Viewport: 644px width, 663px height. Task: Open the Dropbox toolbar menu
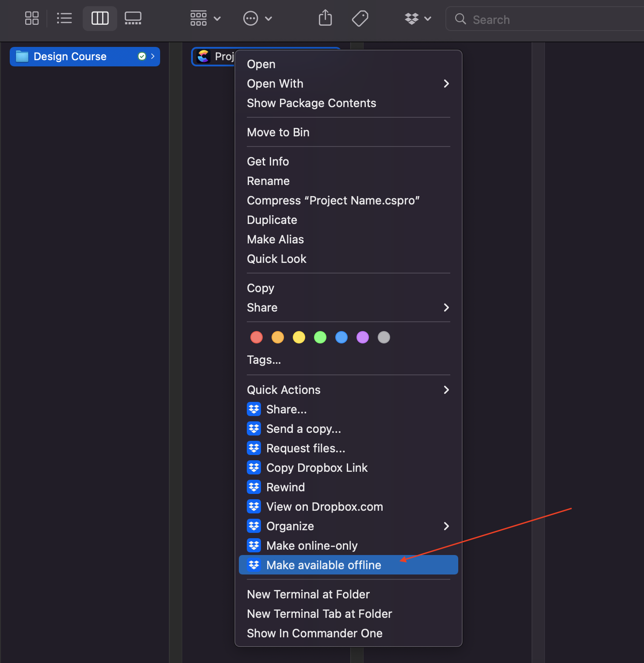[418, 19]
